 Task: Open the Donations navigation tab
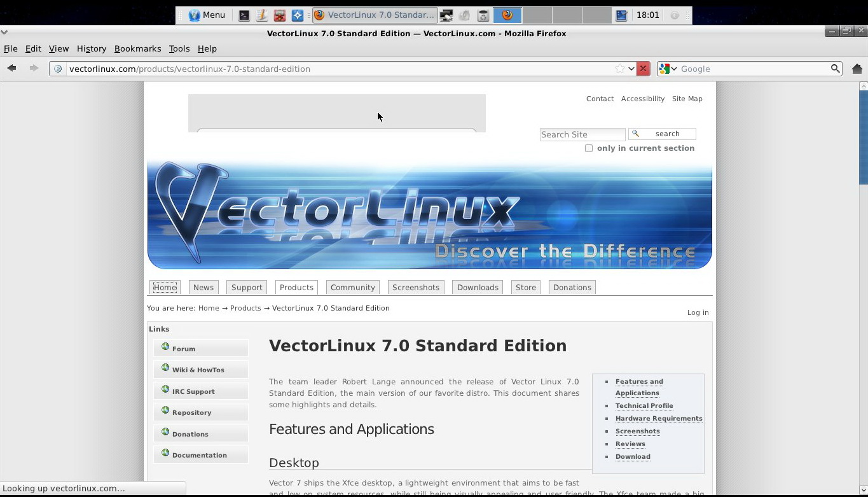[572, 287]
